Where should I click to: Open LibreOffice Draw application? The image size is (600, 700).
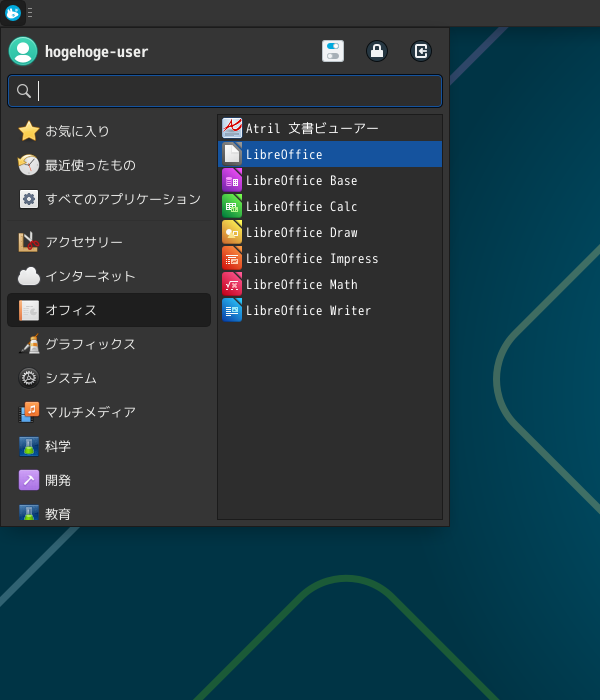click(301, 233)
